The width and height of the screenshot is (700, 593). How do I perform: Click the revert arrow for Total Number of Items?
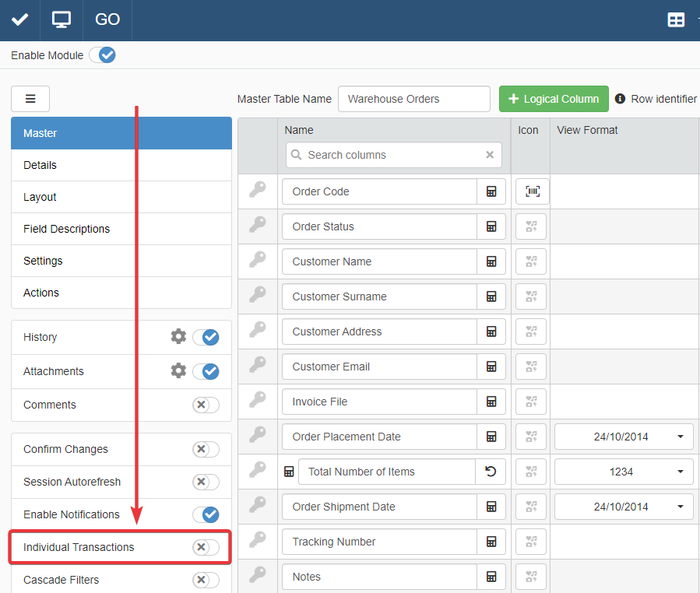tap(491, 472)
